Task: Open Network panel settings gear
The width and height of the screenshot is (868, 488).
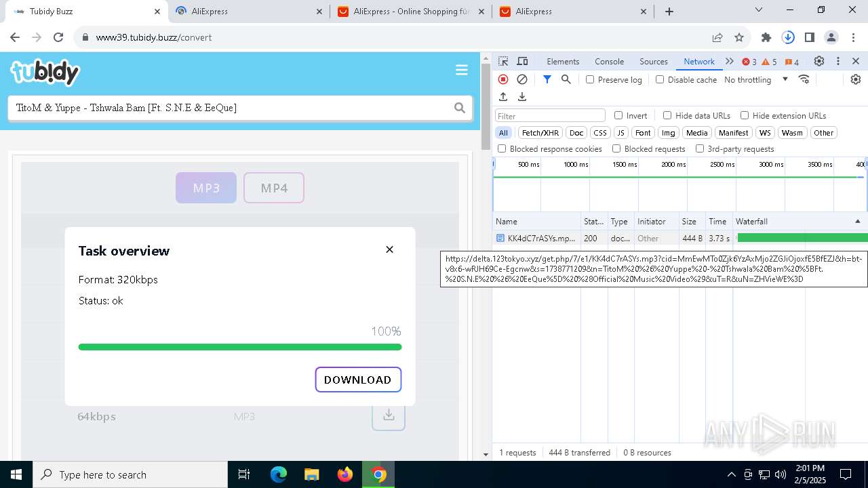Action: click(856, 79)
